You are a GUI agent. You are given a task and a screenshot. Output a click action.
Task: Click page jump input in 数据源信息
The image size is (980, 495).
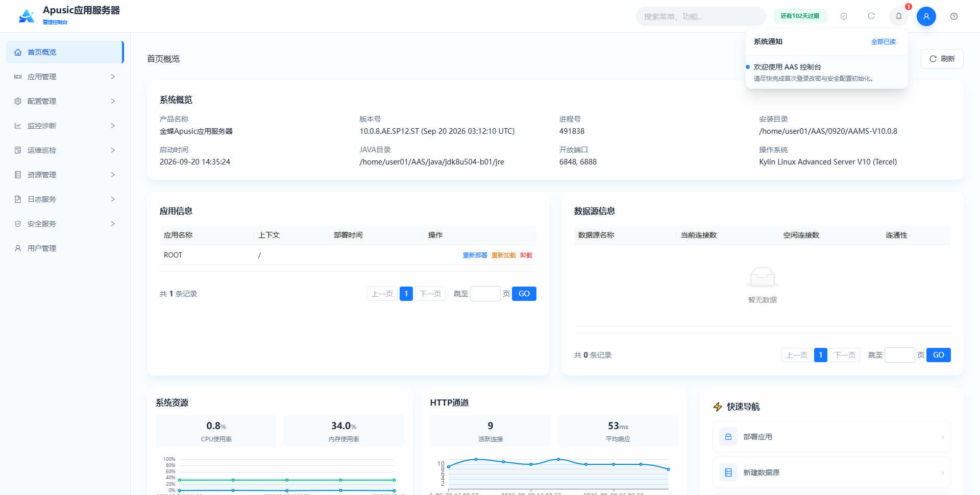pos(899,355)
